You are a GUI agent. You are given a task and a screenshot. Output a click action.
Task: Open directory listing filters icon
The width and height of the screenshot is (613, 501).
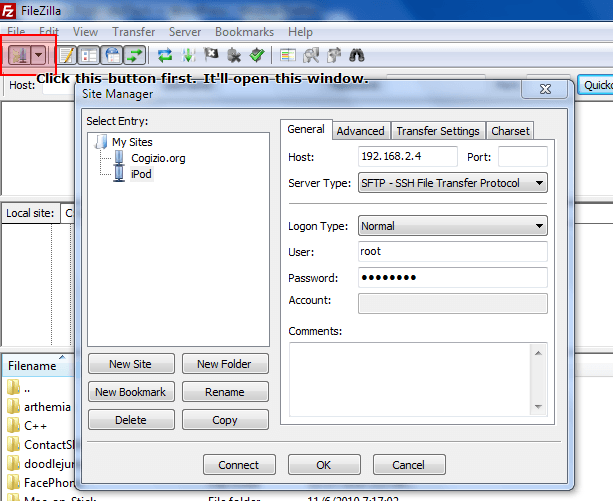click(288, 55)
